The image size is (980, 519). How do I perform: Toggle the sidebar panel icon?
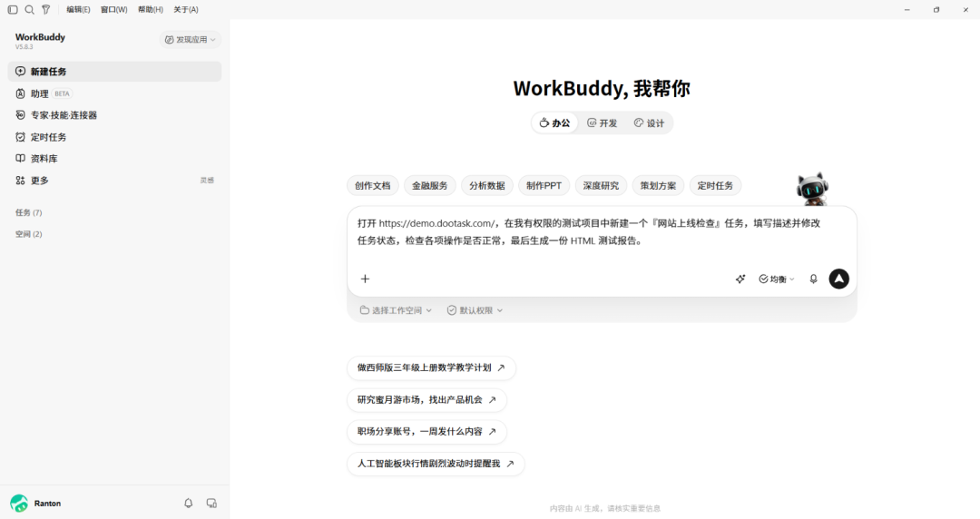point(13,9)
